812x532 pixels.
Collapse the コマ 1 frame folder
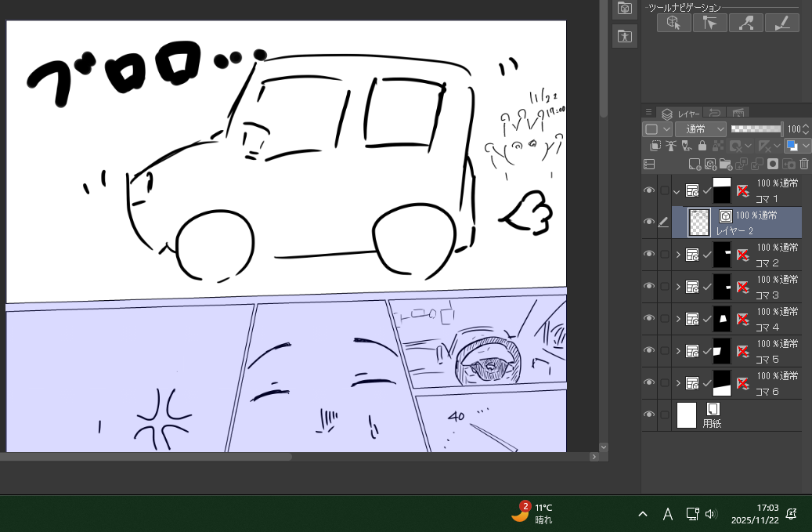click(x=677, y=190)
